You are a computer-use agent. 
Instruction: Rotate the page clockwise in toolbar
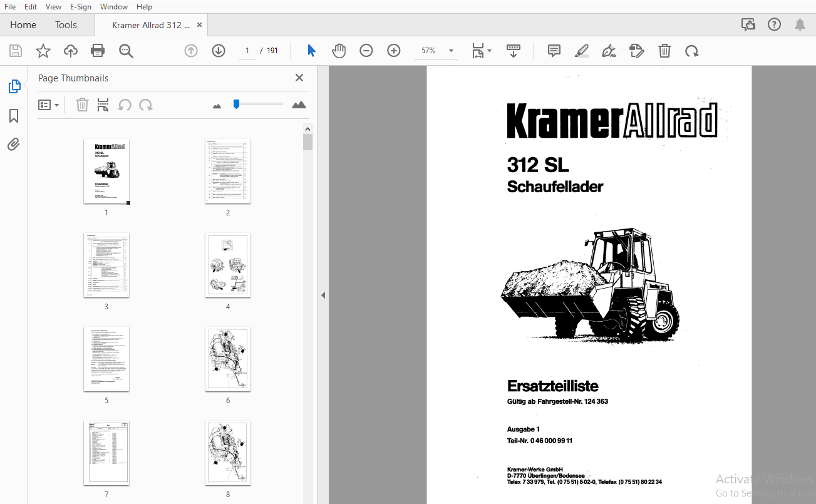[691, 51]
